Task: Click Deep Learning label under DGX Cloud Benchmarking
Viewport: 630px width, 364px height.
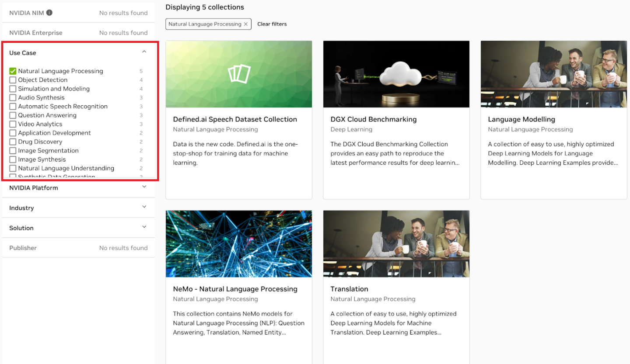Action: click(x=351, y=129)
